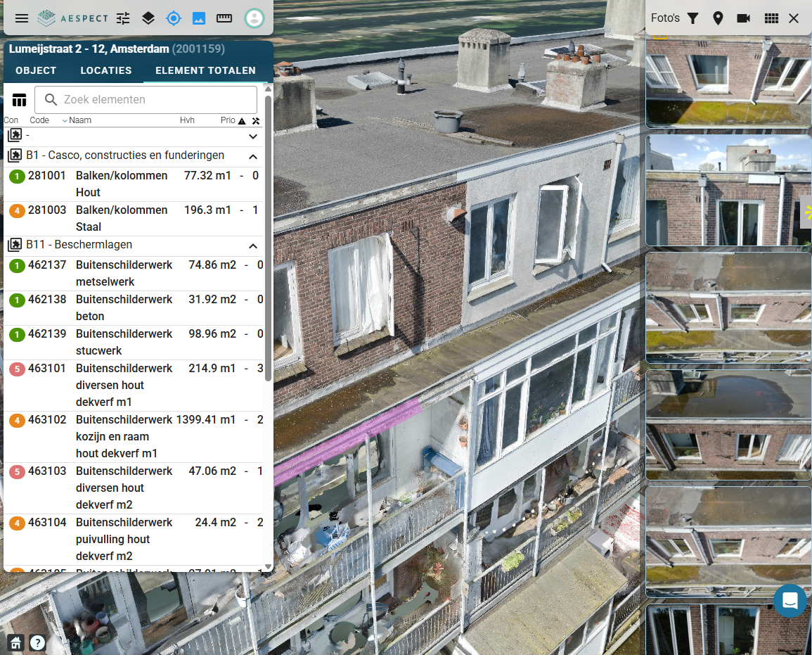This screenshot has height=655, width=812.
Task: Collapse the B1 - Casco group
Action: (253, 156)
